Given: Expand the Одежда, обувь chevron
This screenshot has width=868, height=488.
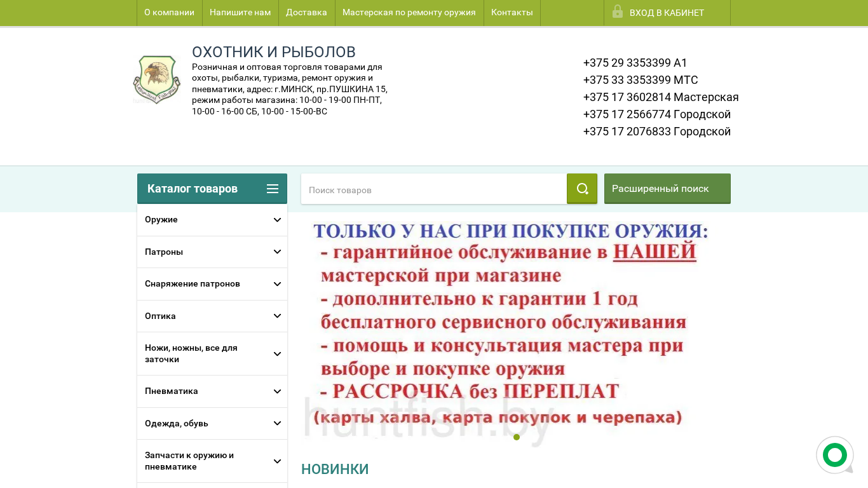Looking at the screenshot, I should pos(277,423).
